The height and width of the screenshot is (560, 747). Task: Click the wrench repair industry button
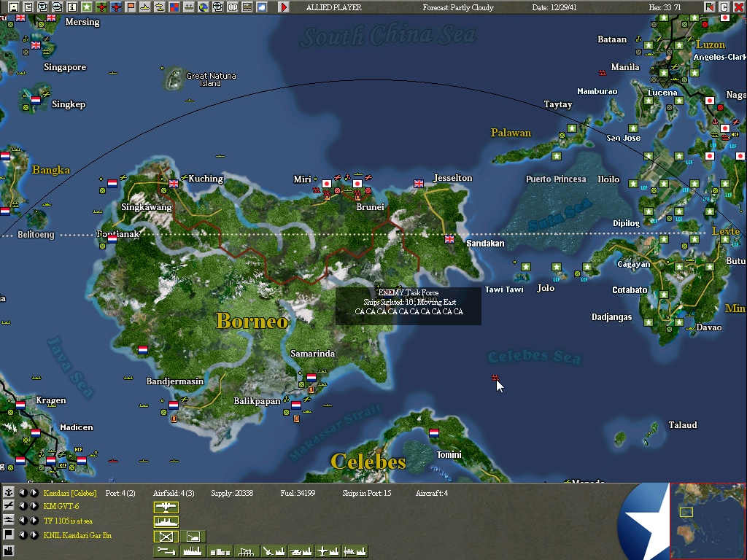[166, 551]
